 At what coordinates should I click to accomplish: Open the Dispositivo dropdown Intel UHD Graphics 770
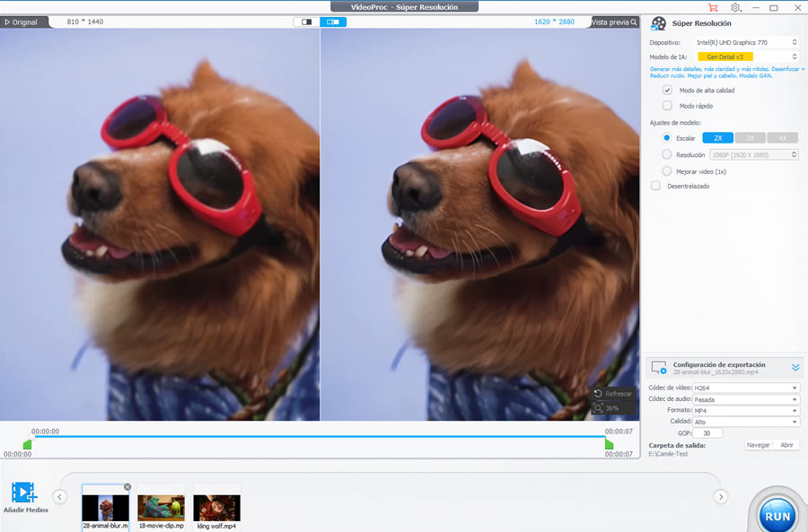pos(747,43)
